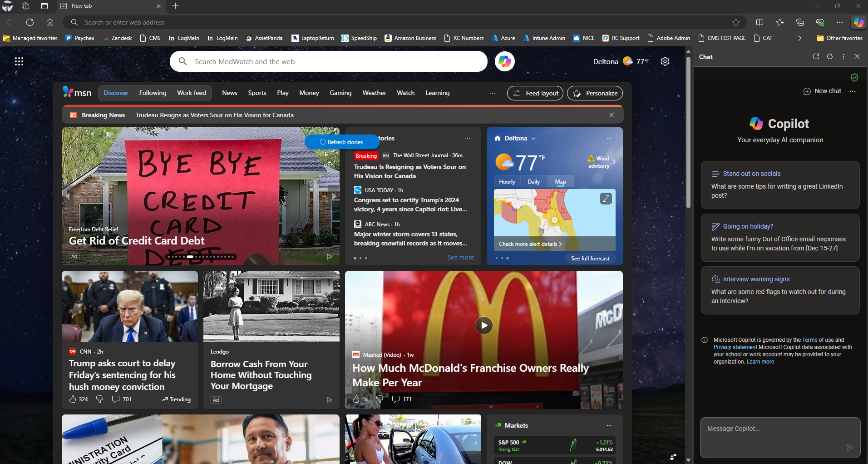
Task: Open browser split screen icon
Action: (759, 22)
